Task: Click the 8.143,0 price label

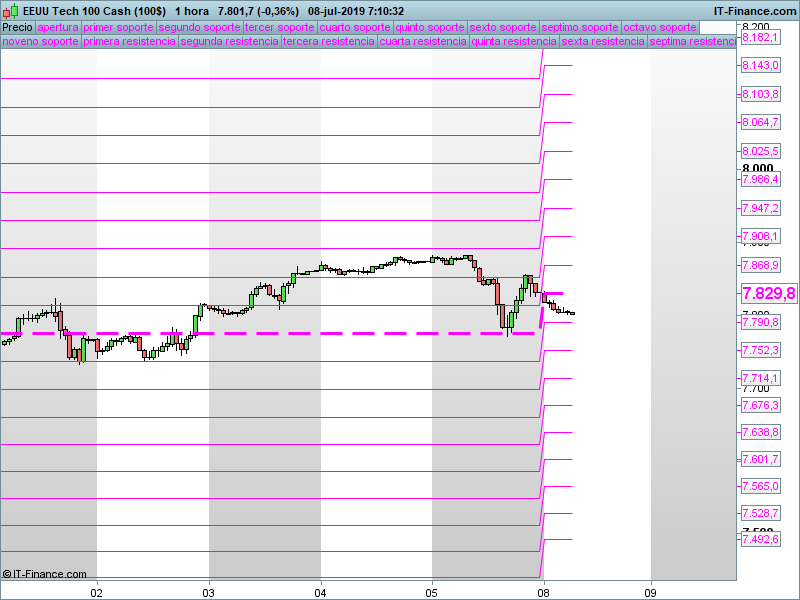Action: [x=760, y=65]
